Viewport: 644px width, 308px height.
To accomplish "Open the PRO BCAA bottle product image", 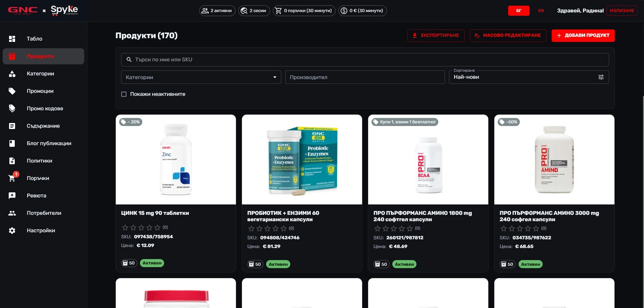I will [428, 160].
